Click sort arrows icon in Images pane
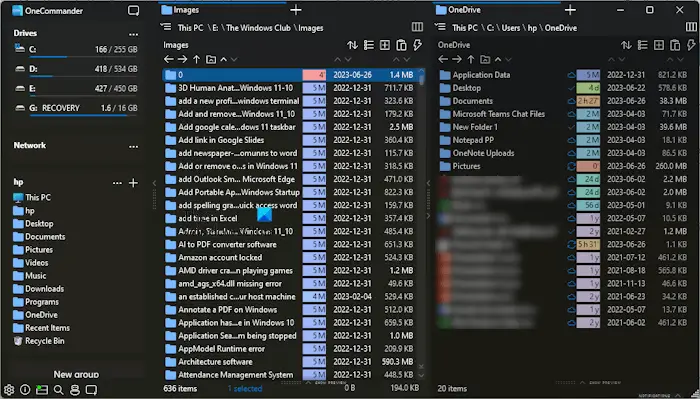700x399 pixels. [352, 45]
